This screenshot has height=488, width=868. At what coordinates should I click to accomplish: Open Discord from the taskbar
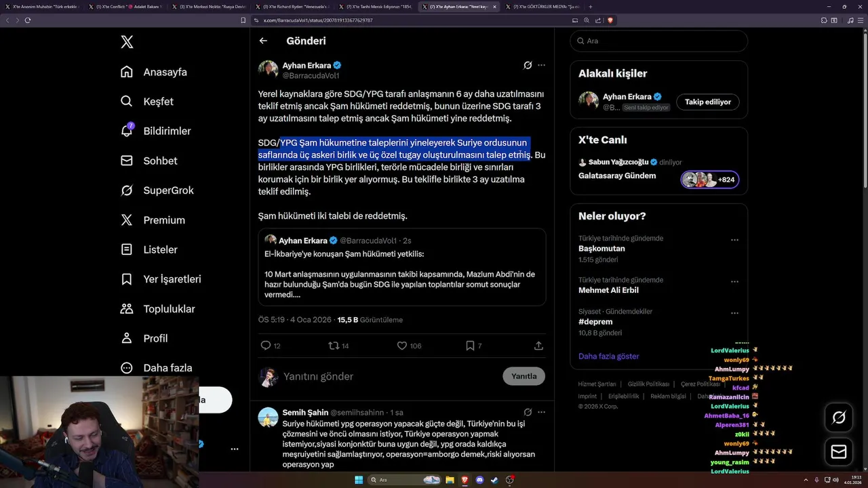click(480, 480)
